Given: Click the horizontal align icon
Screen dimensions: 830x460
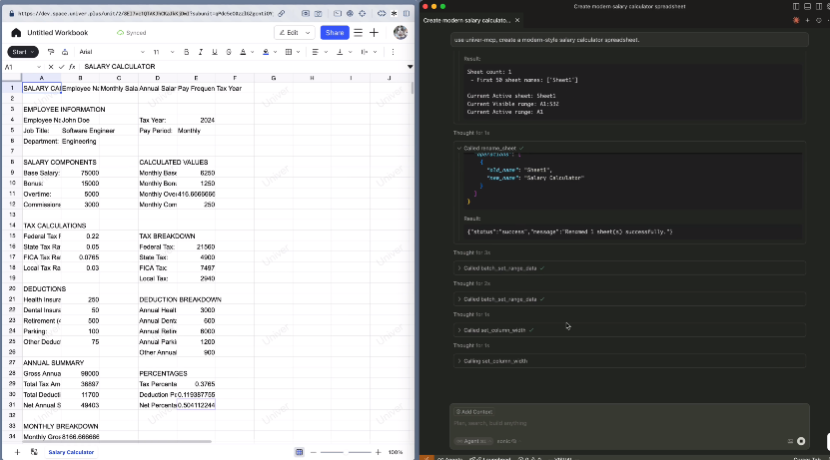Looking at the screenshot, I should pyautogui.click(x=315, y=52).
